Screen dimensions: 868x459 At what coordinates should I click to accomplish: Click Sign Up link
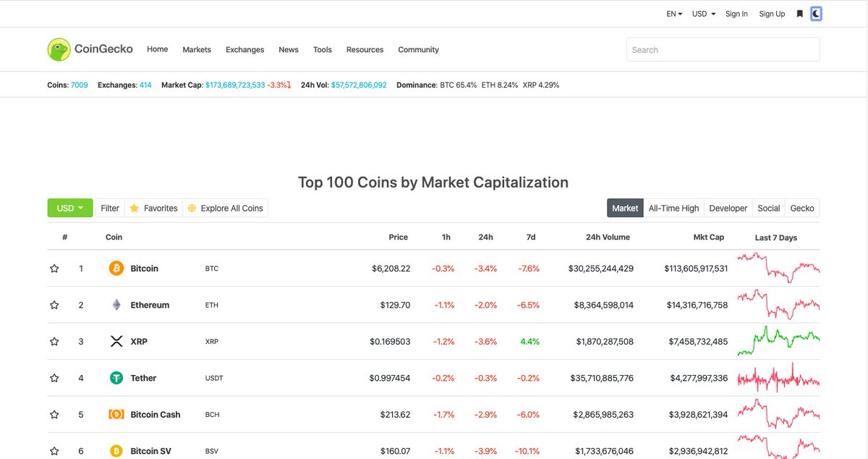tap(772, 14)
